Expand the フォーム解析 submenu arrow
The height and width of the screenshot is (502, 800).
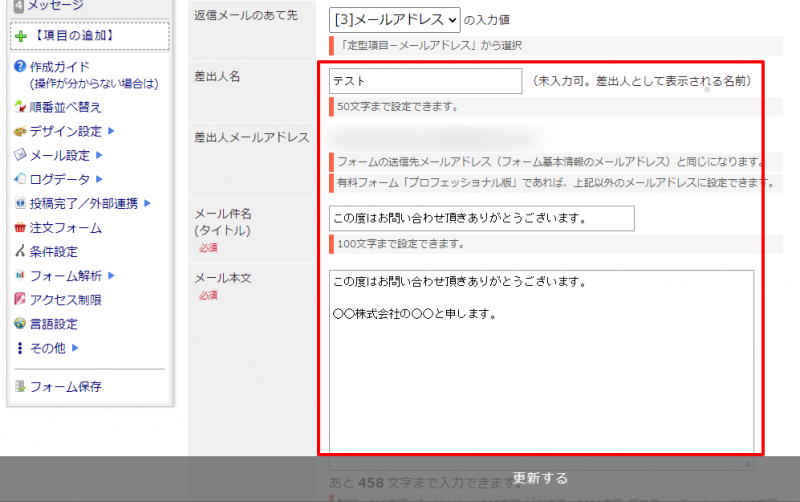pos(112,276)
